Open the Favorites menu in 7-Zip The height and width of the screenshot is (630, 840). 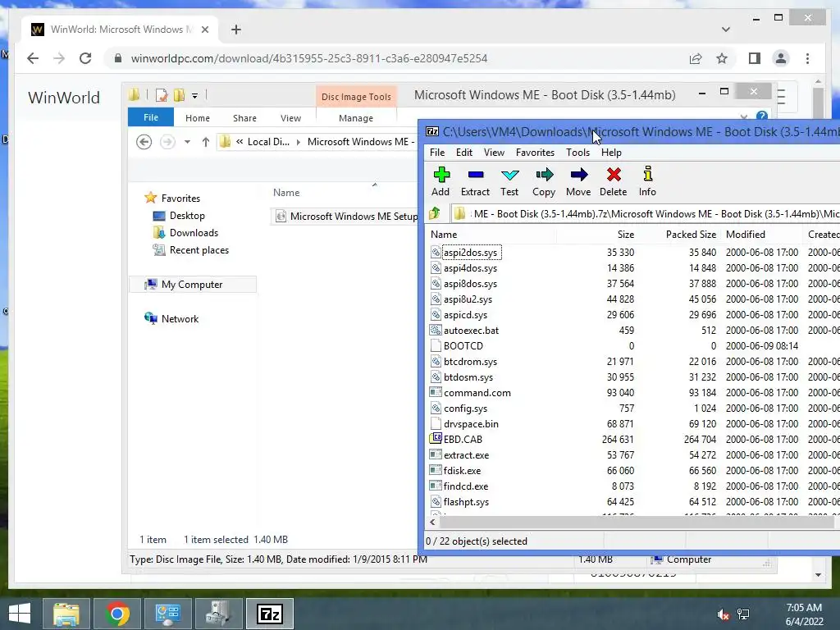click(535, 153)
